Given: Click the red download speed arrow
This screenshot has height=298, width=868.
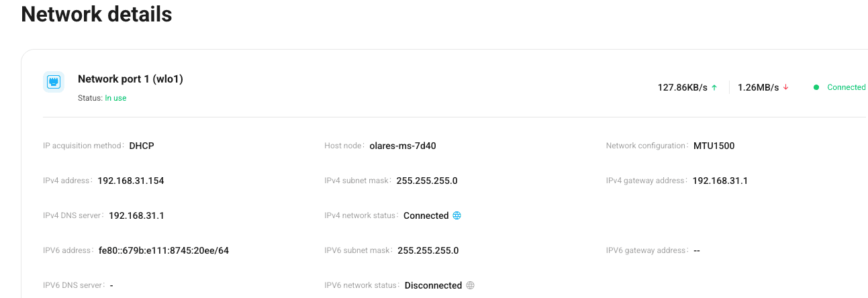Looking at the screenshot, I should (x=785, y=87).
